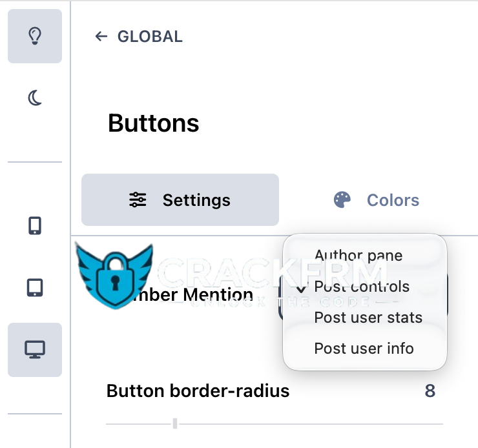The height and width of the screenshot is (448, 478).
Task: Switch to the Colors tab
Action: pyautogui.click(x=377, y=200)
